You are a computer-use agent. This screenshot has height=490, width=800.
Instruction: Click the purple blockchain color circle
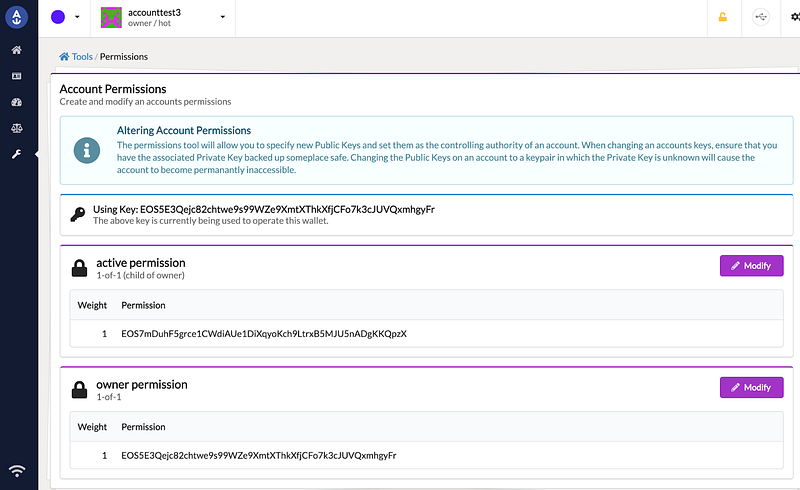click(58, 17)
